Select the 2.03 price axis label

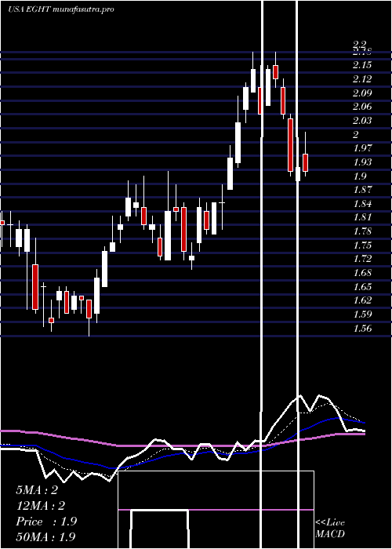click(x=362, y=121)
